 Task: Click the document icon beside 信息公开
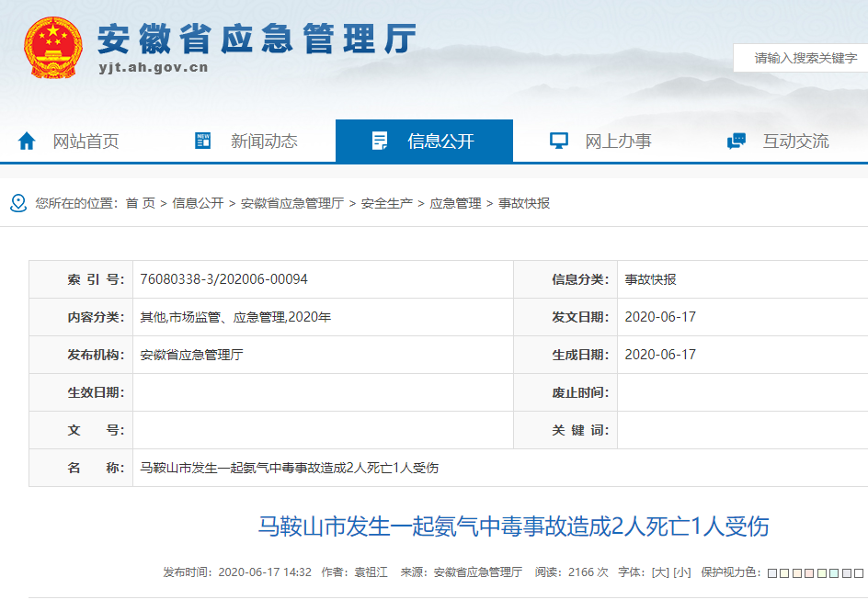(x=379, y=141)
